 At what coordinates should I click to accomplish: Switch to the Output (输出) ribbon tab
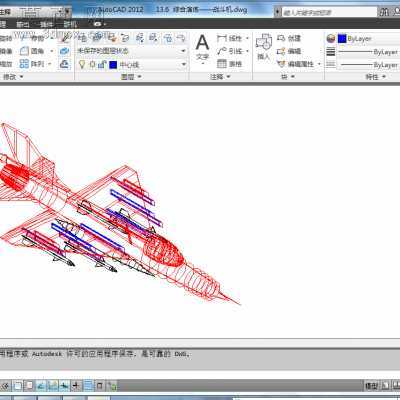pos(22,24)
